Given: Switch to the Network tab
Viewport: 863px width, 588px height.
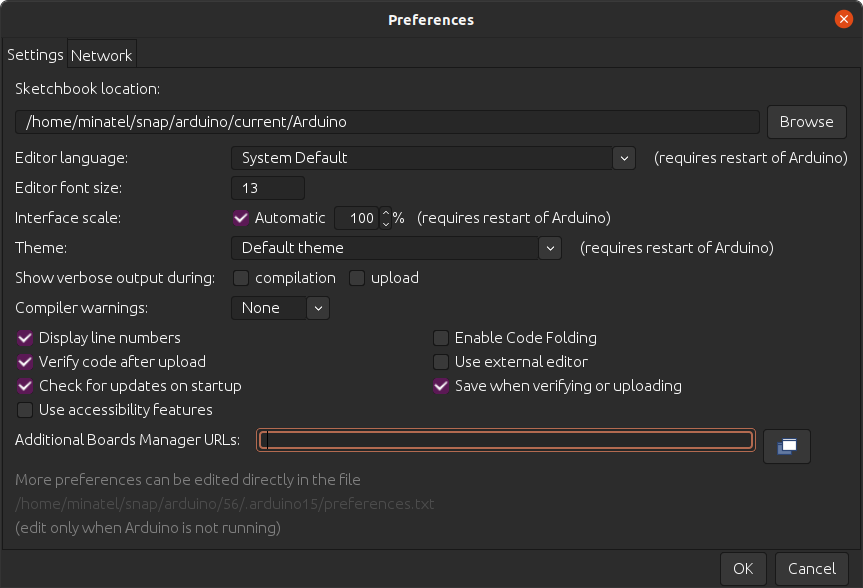Looking at the screenshot, I should [x=101, y=54].
